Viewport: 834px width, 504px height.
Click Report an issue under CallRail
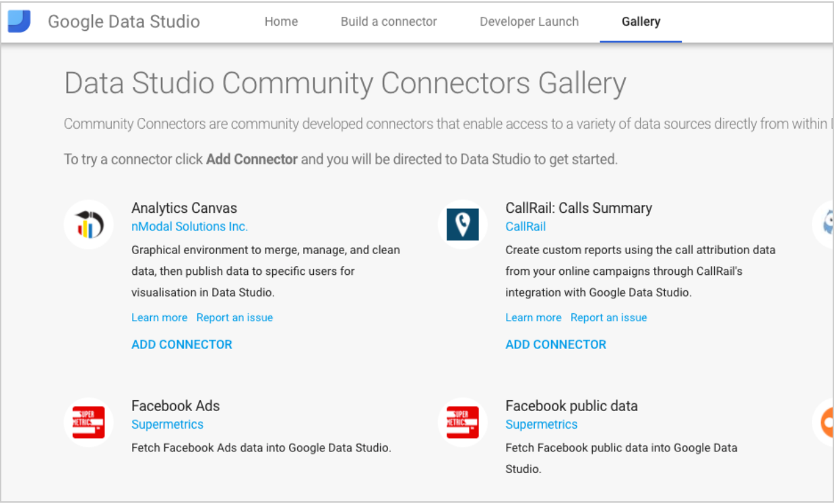click(608, 317)
